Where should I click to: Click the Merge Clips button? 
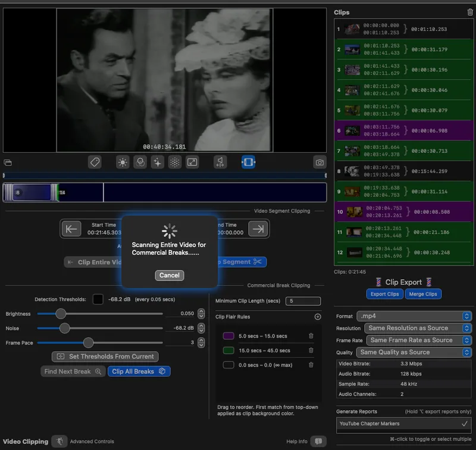[x=423, y=294]
